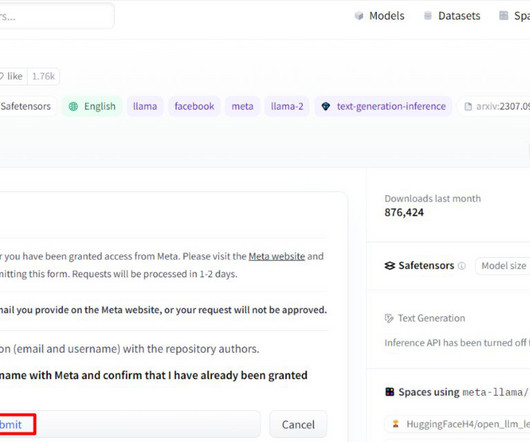Focus the search input field
The height and width of the screenshot is (442, 530).
[x=56, y=16]
